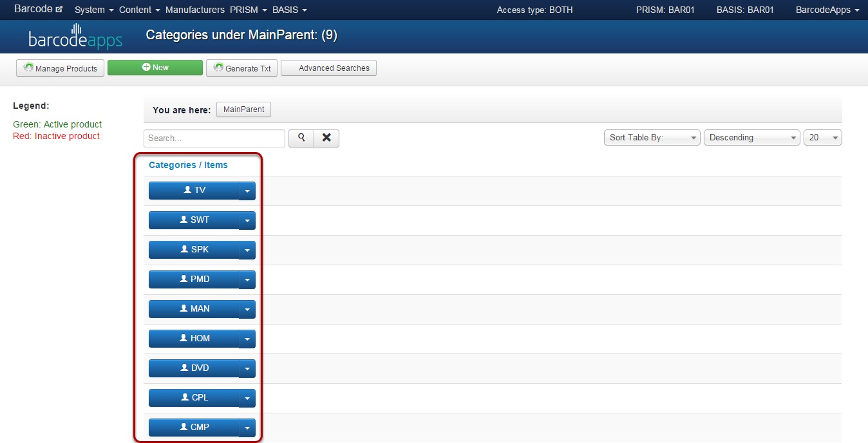Click the Categories under MainParent heading
This screenshot has height=443, width=868.
pos(241,35)
